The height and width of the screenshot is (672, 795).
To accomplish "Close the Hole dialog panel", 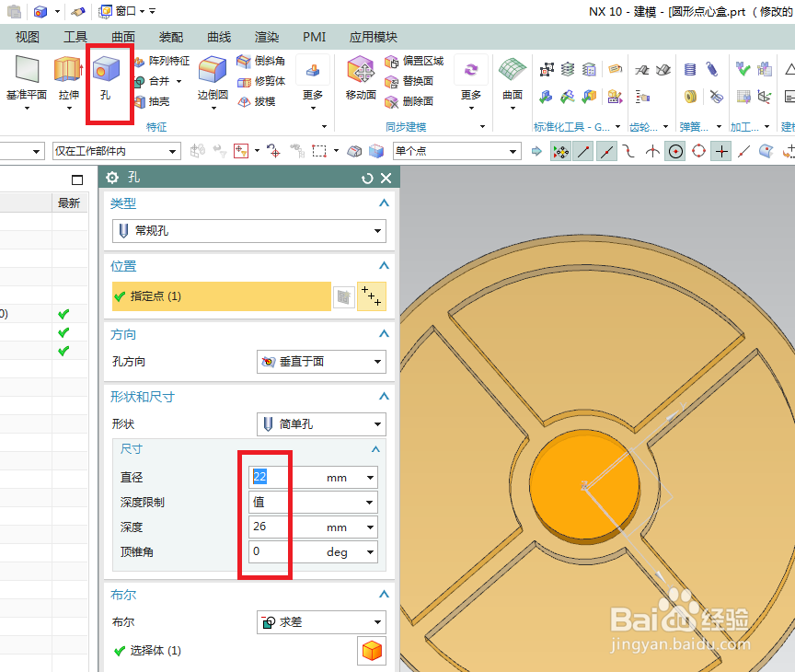I will 386,178.
